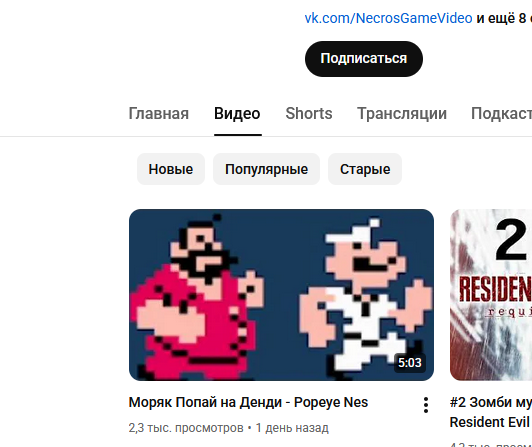Go to the Трансляции tab

[x=402, y=113]
